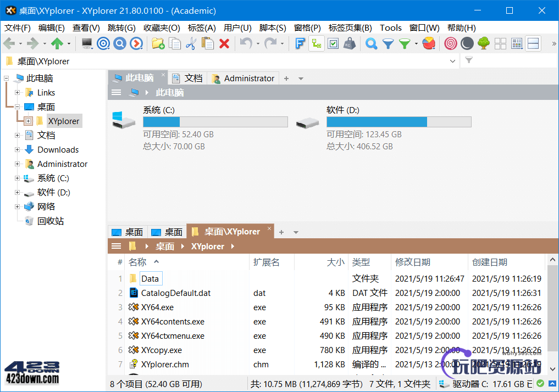Click the Copy toolbar icon
559x392 pixels.
[175, 44]
